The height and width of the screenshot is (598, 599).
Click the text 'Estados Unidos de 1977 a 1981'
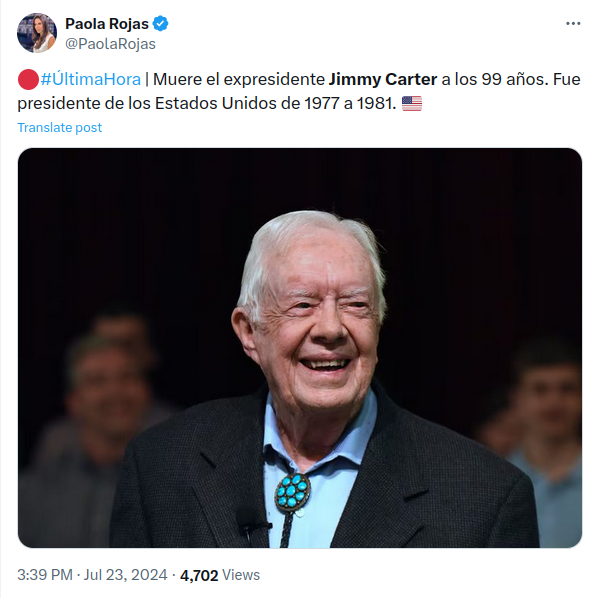(x=275, y=103)
